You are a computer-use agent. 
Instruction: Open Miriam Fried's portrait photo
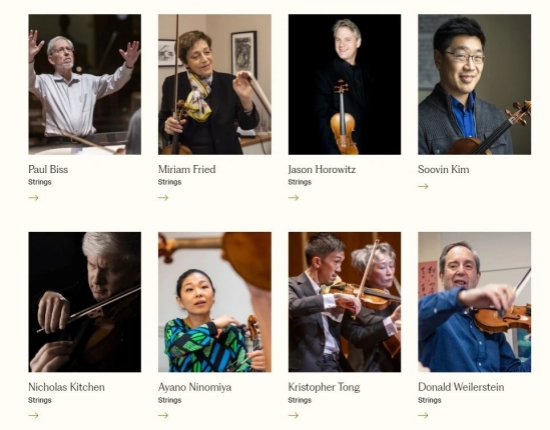[x=215, y=85]
